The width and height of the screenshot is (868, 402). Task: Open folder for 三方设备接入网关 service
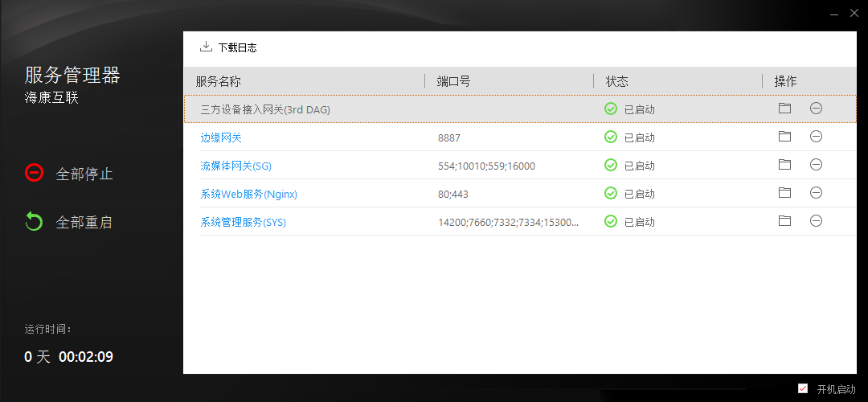[x=784, y=109]
